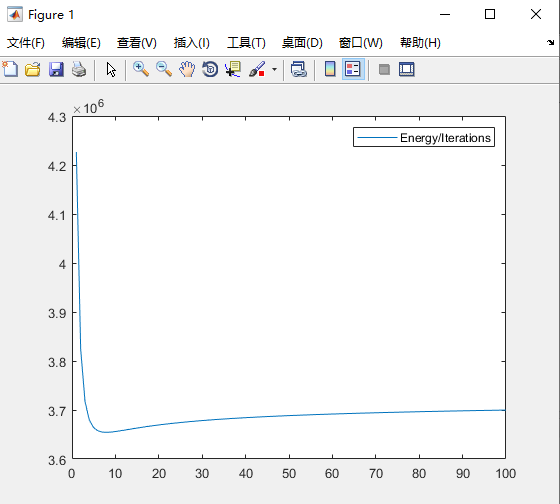Open a file with the folder icon
Screen dimensions: 560x504
click(33, 69)
